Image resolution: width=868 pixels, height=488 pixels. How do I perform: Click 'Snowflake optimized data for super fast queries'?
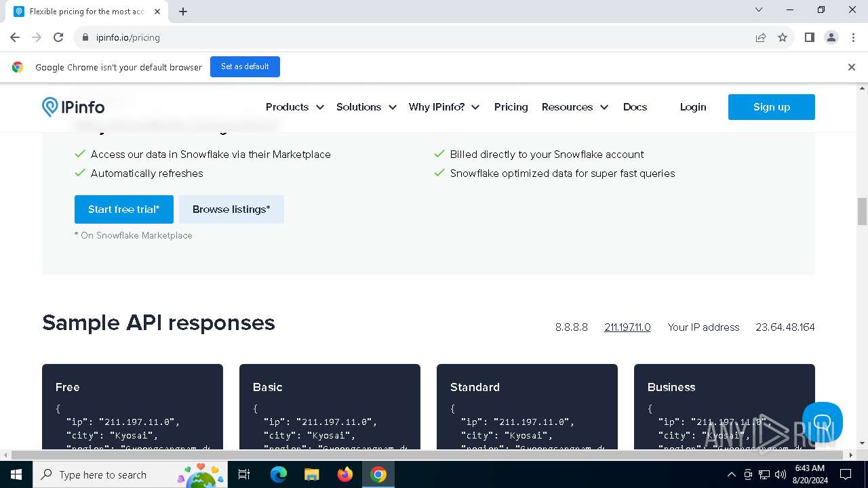(x=563, y=174)
